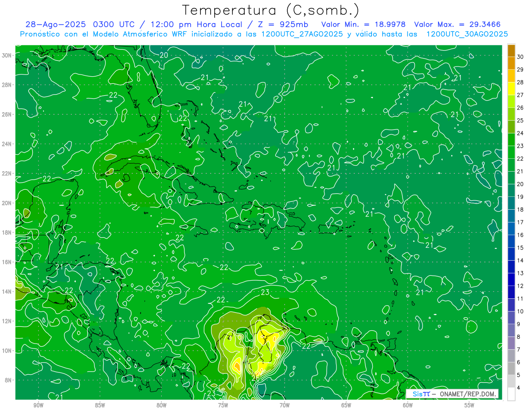Click the "1200UTC_30AGO2025" valid-until time text
Image resolution: width=532 pixels, height=411 pixels.
[467, 34]
